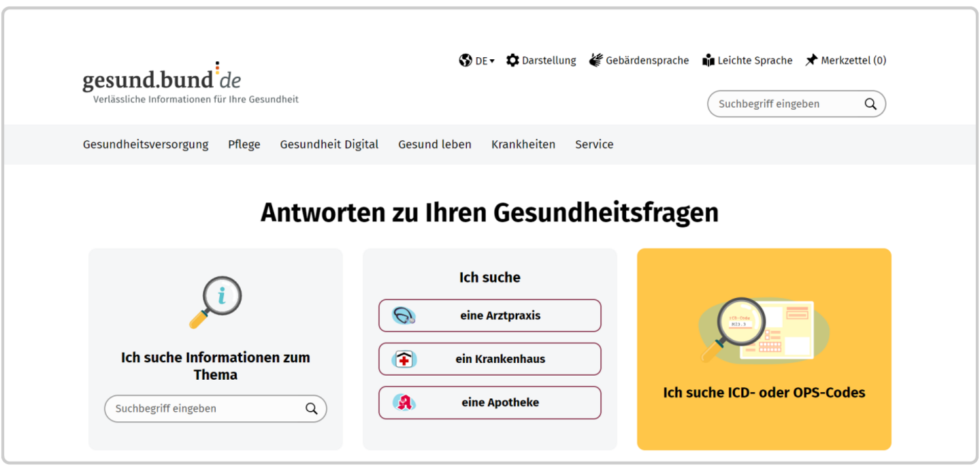Open the Gesundheit Digital menu
This screenshot has width=980, height=469.
pyautogui.click(x=329, y=144)
